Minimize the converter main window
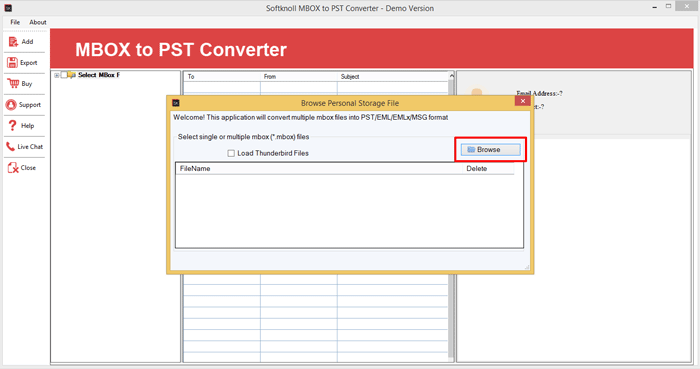The width and height of the screenshot is (700, 369). (x=654, y=8)
